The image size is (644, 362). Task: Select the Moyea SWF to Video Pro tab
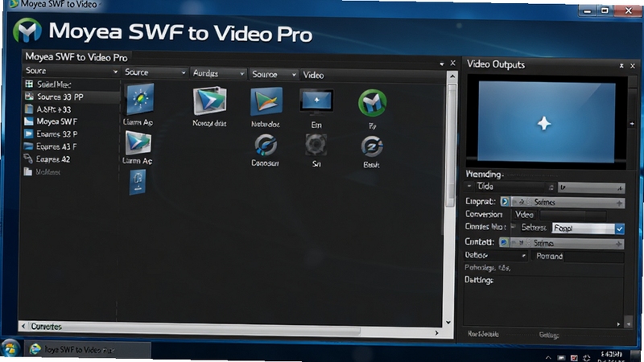pyautogui.click(x=76, y=57)
